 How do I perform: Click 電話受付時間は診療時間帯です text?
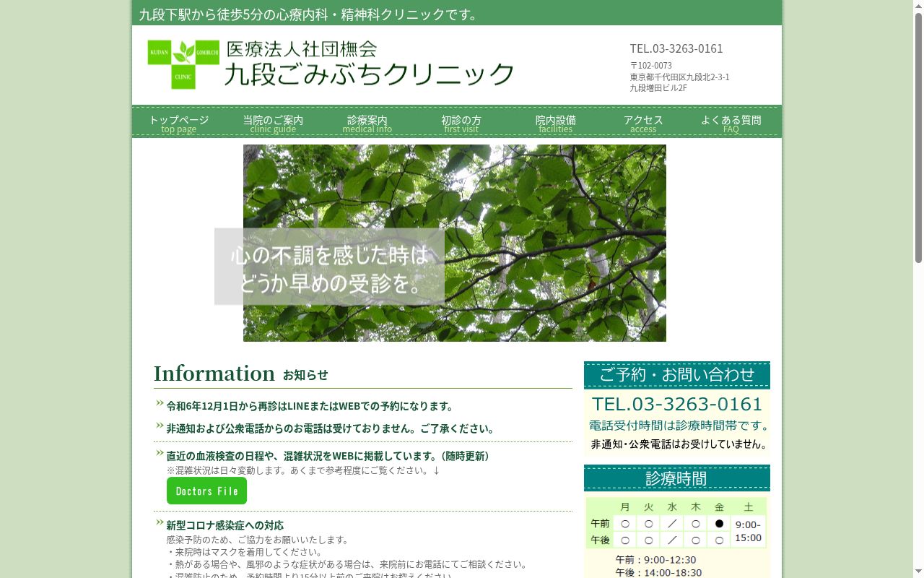click(x=679, y=426)
